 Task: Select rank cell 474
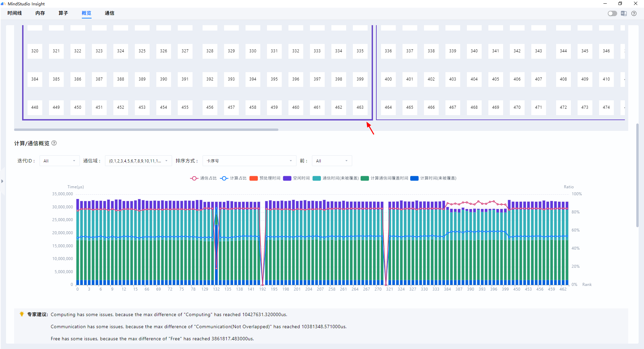coord(606,107)
